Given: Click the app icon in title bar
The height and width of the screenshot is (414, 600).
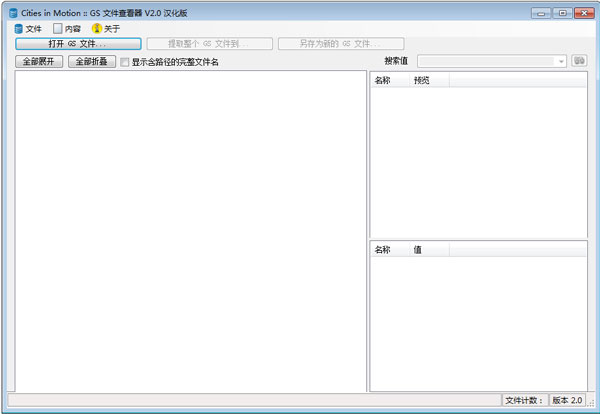Looking at the screenshot, I should pos(13,13).
